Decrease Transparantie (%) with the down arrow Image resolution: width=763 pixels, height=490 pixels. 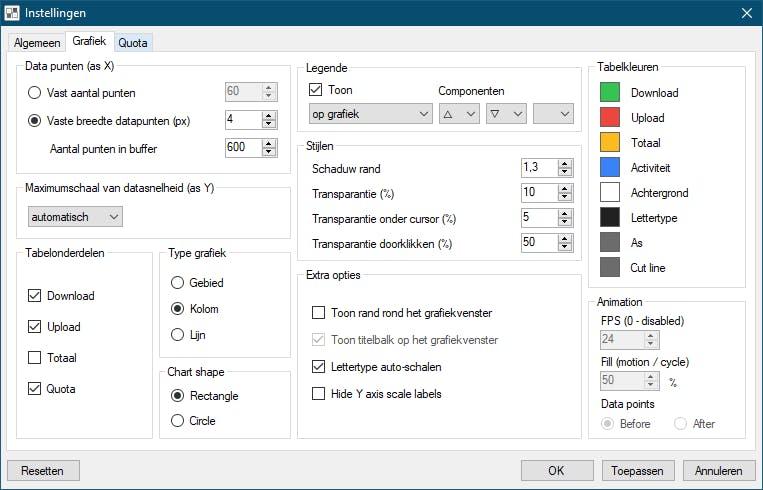click(567, 197)
